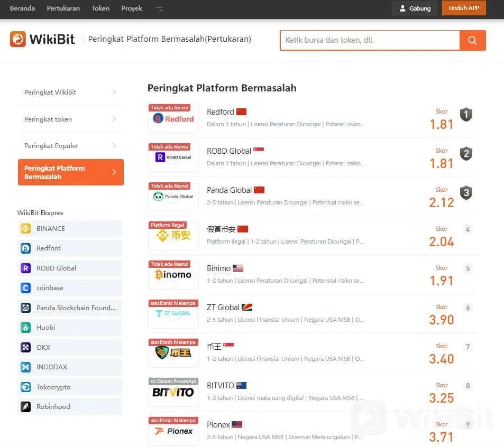This screenshot has height=447, width=504.
Task: Click the US flag next to Binimo
Action: pyautogui.click(x=238, y=268)
